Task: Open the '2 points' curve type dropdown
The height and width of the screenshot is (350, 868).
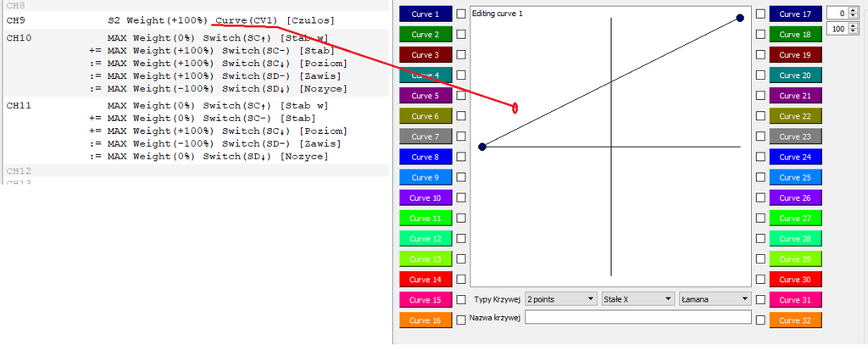Action: point(560,299)
